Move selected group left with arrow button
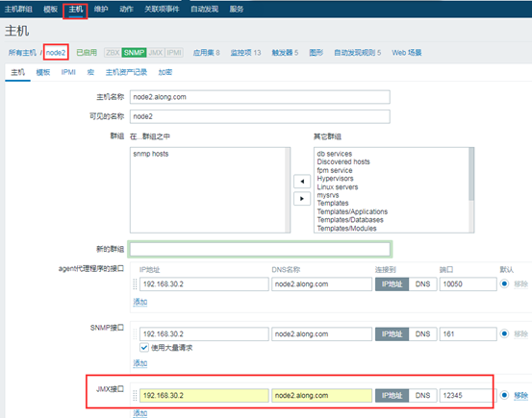The height and width of the screenshot is (418, 532). coord(302,182)
